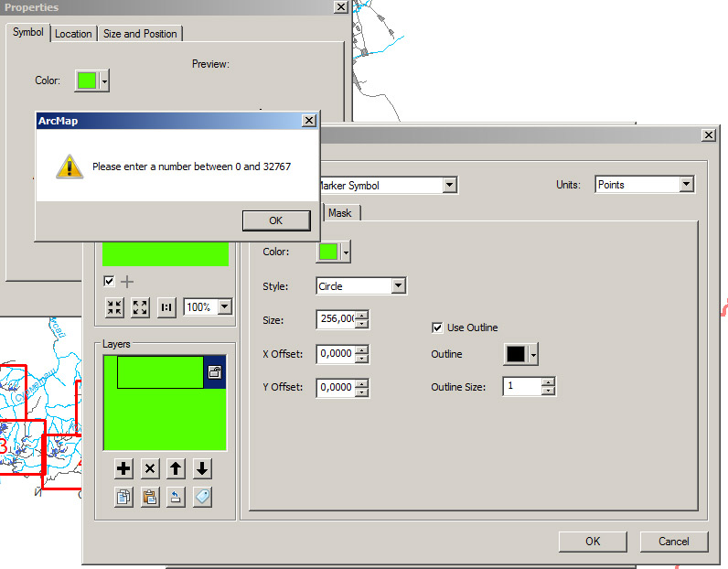Toggle the Use Outline checkbox
The height and width of the screenshot is (569, 728).
coord(437,327)
